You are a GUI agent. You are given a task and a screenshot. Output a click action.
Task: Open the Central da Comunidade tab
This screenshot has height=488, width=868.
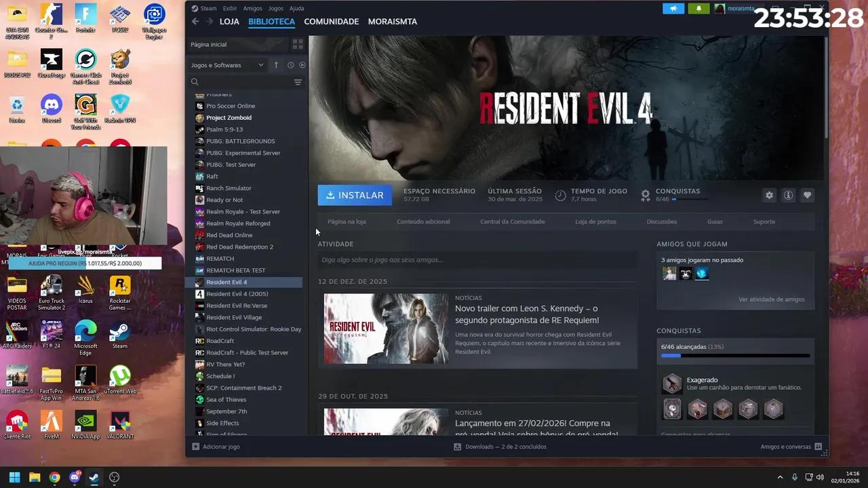click(513, 222)
